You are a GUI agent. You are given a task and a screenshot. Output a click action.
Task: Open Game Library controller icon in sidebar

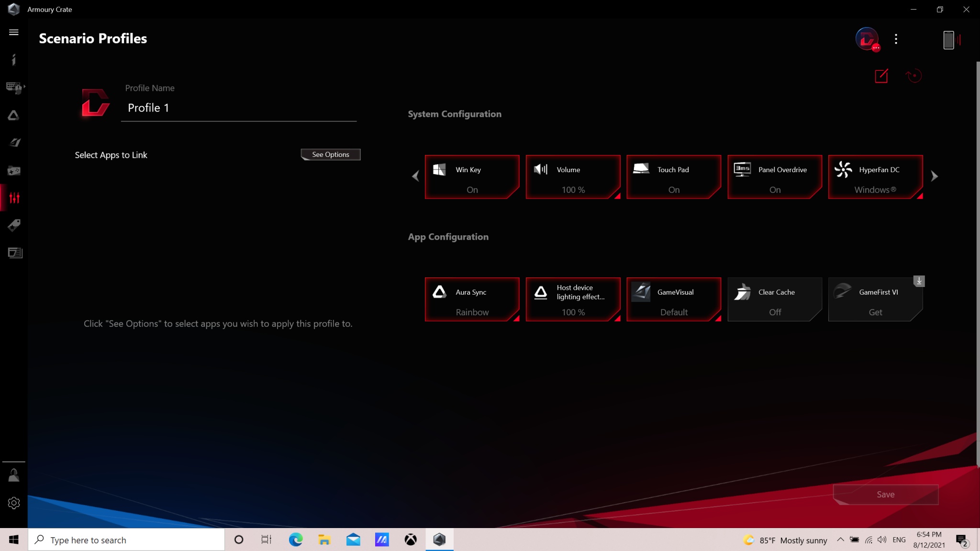click(14, 170)
